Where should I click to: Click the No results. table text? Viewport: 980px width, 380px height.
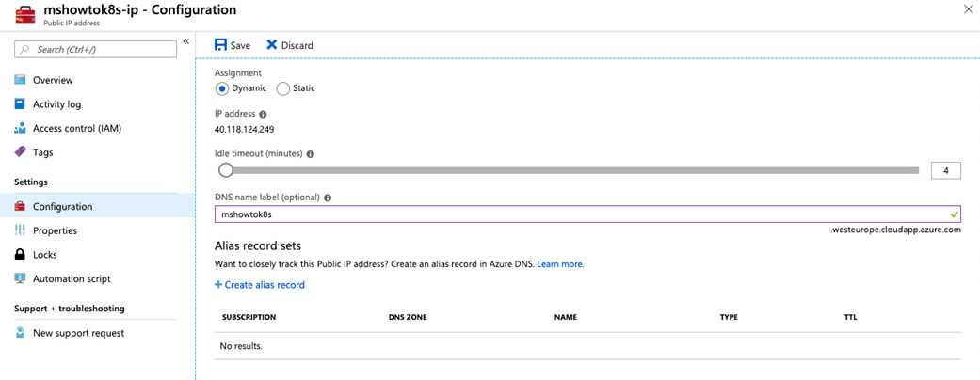(x=242, y=346)
